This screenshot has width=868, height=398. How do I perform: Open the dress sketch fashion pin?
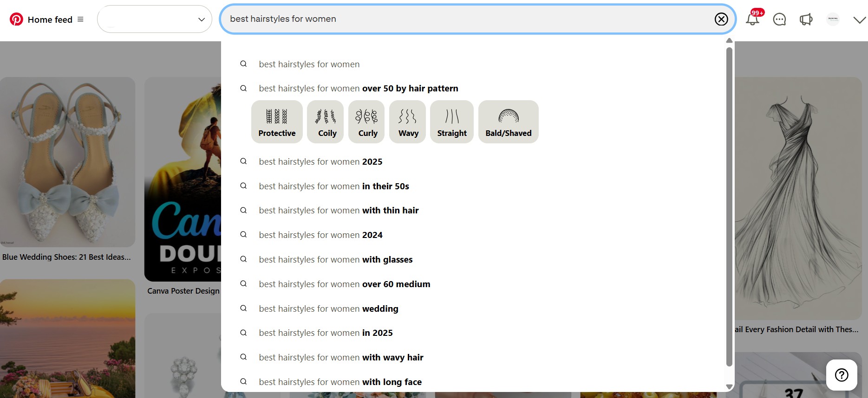point(798,198)
